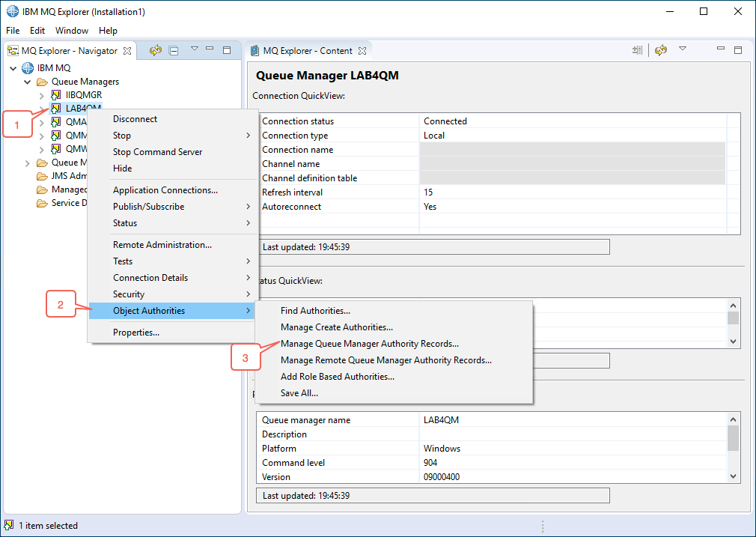Close the MQ Explorer - Navigator tab
The width and height of the screenshot is (756, 537).
click(x=127, y=51)
